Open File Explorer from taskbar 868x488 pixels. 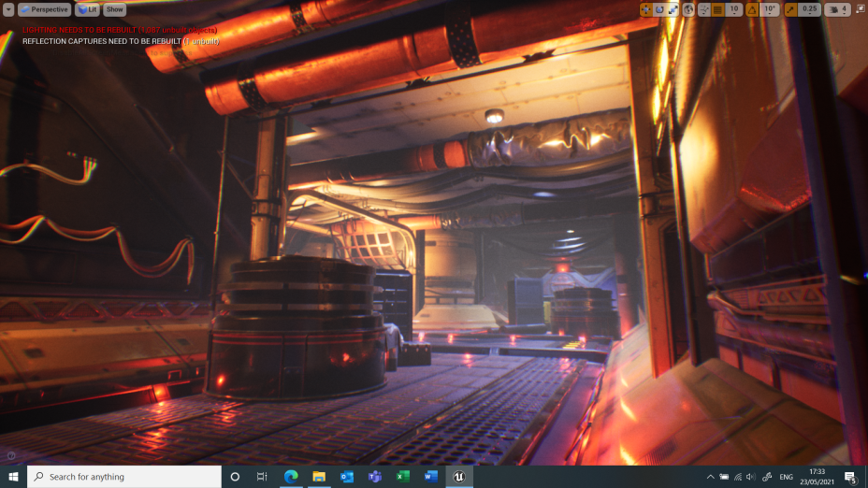coord(319,477)
